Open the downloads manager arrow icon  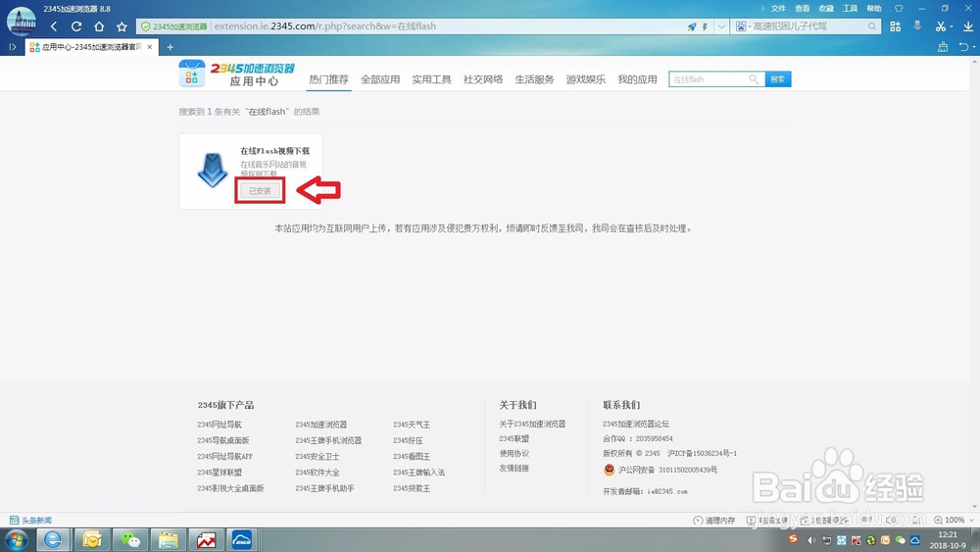pos(968,26)
